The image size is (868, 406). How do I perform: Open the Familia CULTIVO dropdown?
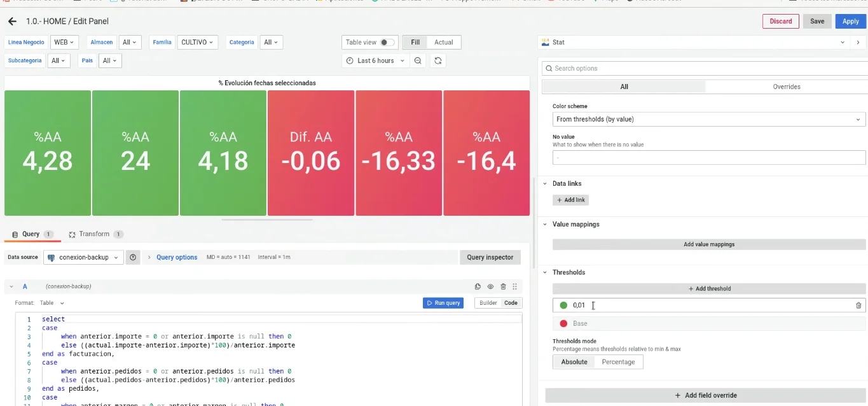(197, 43)
